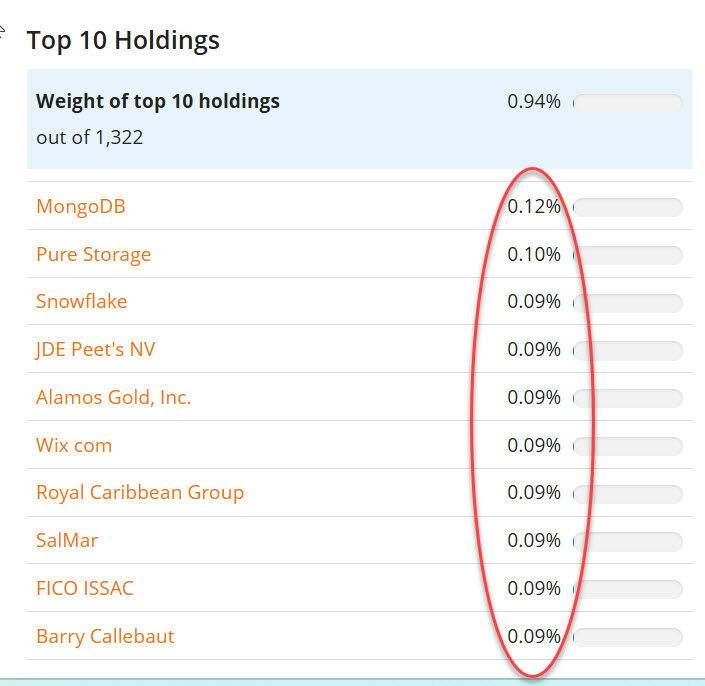
Task: Open the Wix com holding link
Action: (74, 445)
